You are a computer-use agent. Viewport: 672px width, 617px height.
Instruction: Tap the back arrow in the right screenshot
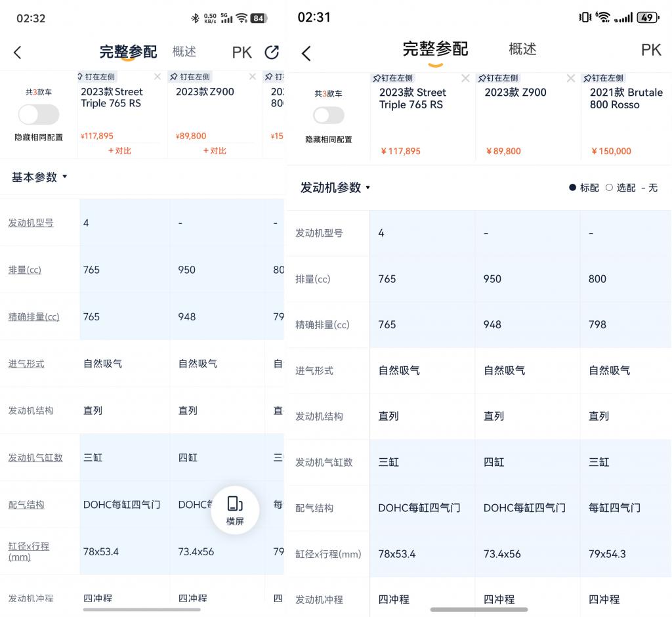pyautogui.click(x=306, y=54)
